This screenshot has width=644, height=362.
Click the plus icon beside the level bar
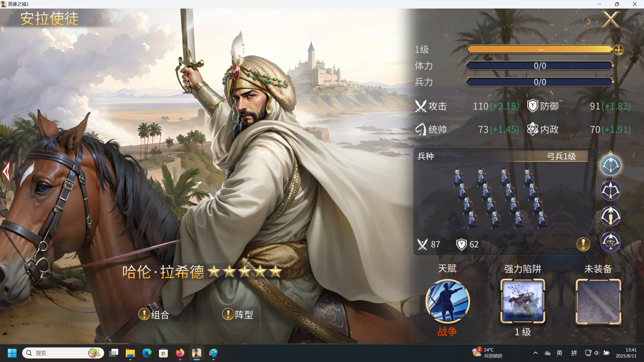(618, 50)
